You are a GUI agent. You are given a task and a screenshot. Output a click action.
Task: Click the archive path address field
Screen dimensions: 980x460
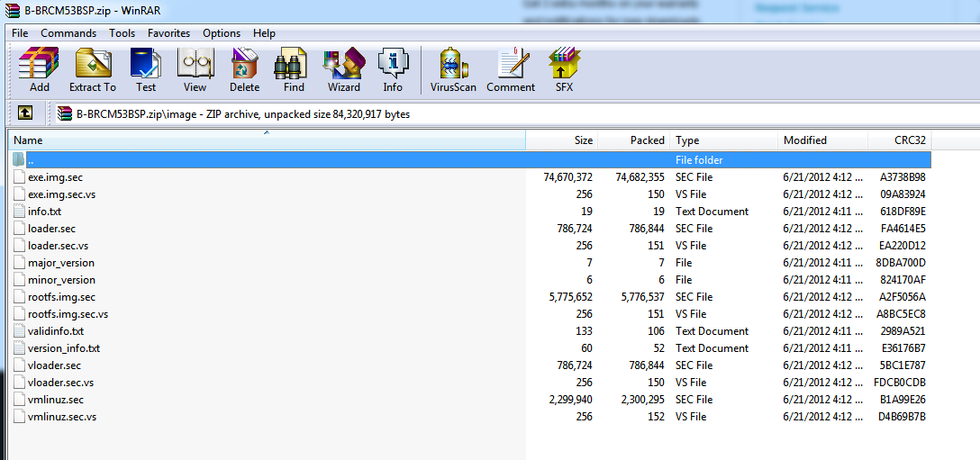516,114
